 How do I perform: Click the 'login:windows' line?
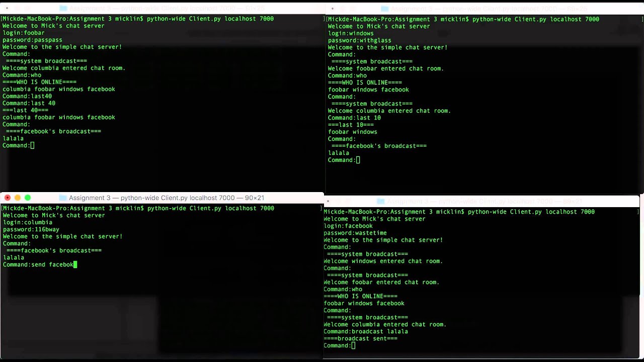coord(351,33)
